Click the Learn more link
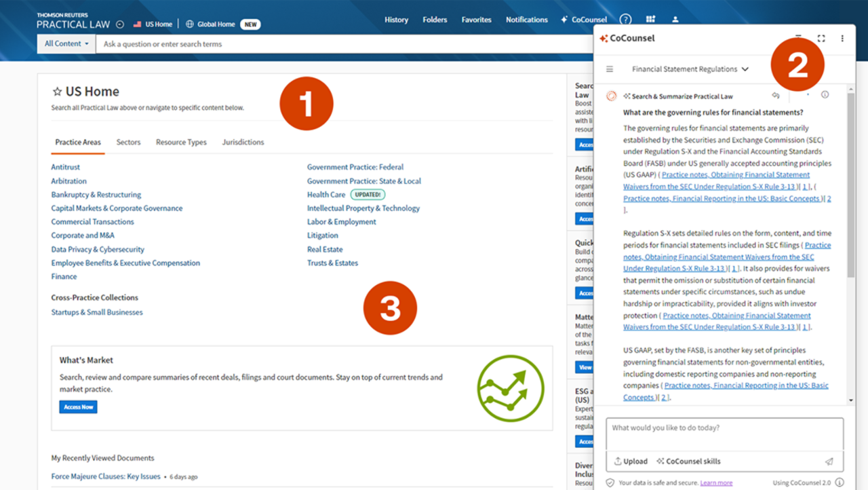The width and height of the screenshot is (868, 490). point(716,483)
